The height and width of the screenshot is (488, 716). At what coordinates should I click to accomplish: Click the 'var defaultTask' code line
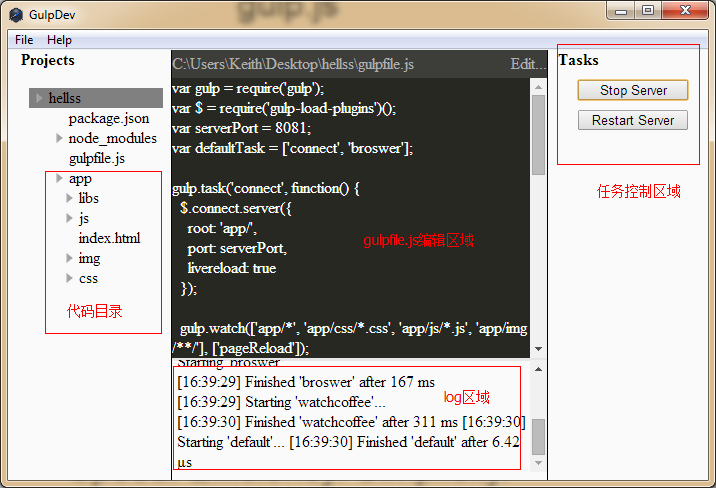click(x=293, y=148)
